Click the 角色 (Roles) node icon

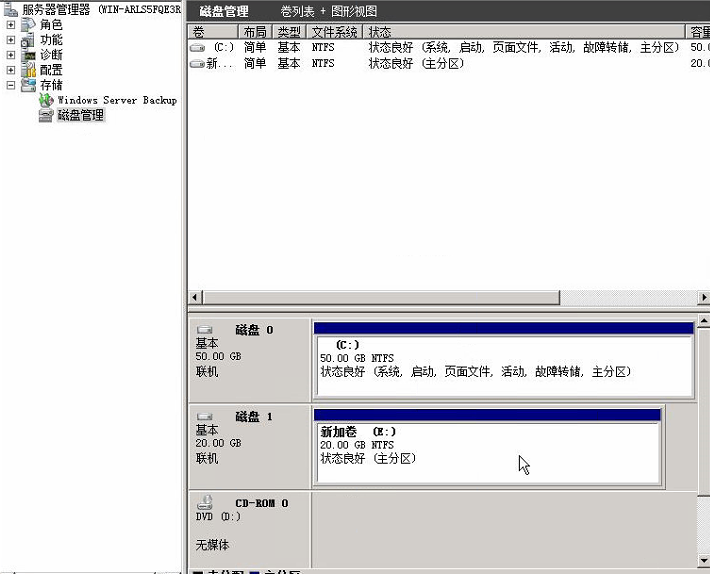(28, 25)
